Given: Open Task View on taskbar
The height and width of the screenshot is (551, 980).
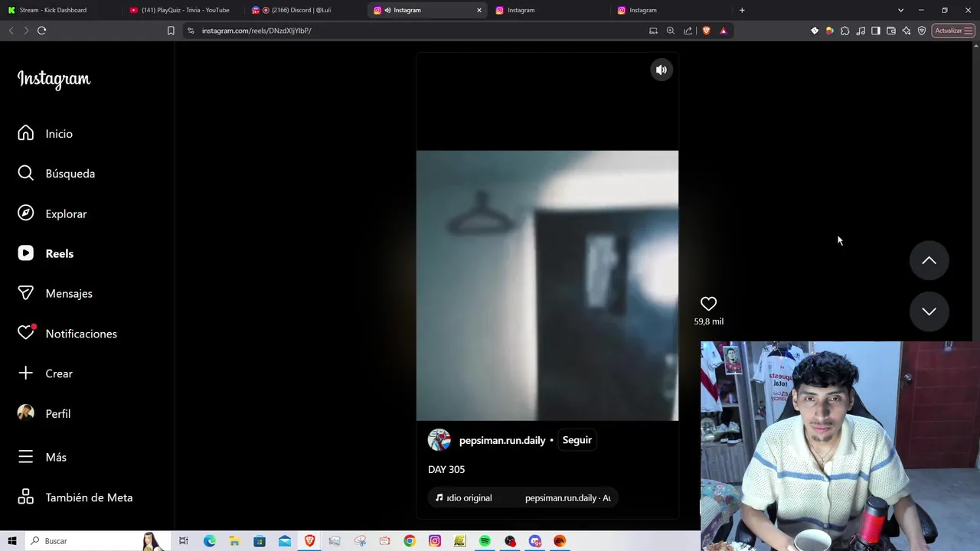Looking at the screenshot, I should 184,541.
